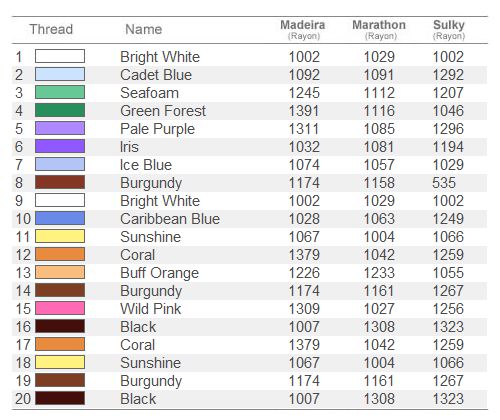Select the Green Forest swatch
This screenshot has width=500, height=420.
tap(60, 110)
